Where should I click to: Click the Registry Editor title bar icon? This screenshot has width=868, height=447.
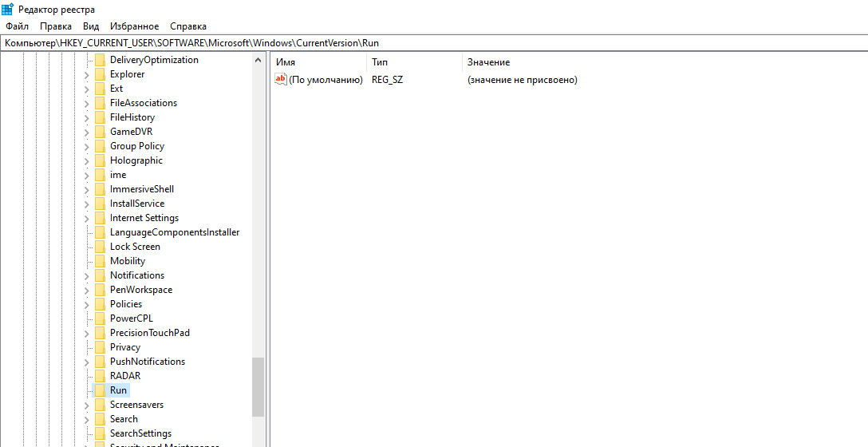click(x=7, y=9)
